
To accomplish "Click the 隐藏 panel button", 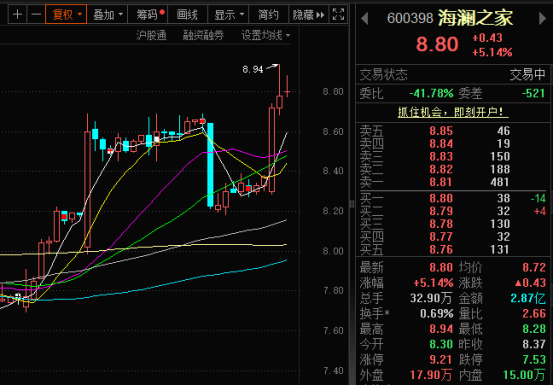I will click(308, 14).
